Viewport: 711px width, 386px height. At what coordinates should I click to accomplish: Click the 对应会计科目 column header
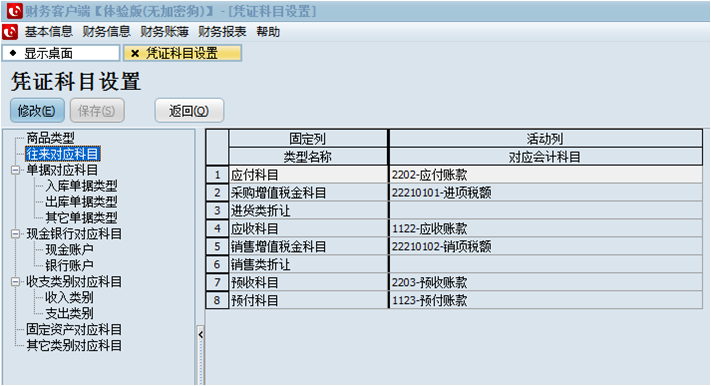[545, 157]
